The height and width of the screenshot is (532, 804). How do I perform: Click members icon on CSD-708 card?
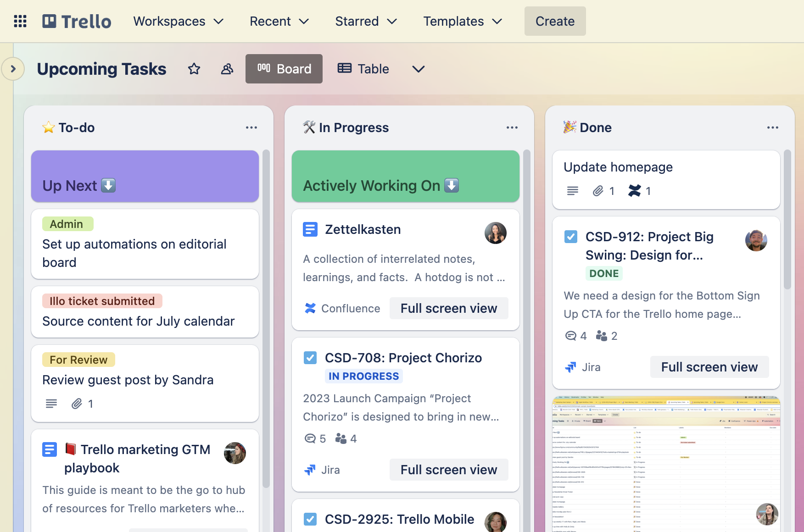coord(341,438)
